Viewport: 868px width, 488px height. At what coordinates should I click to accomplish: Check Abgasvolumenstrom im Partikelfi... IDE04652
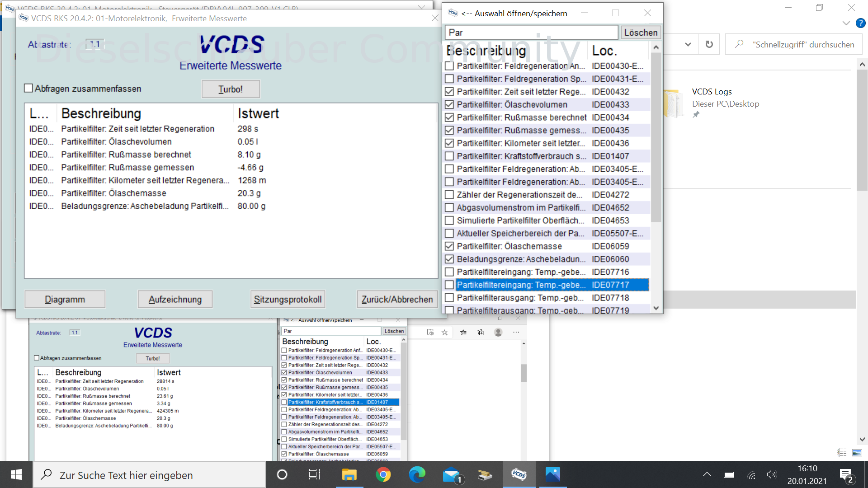click(449, 208)
